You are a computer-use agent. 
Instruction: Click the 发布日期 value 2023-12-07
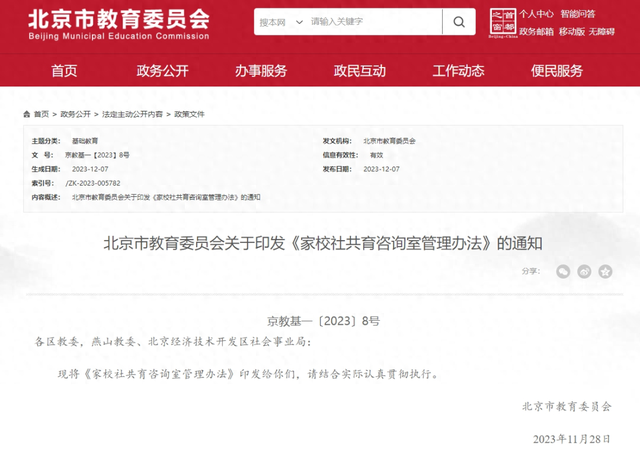pos(382,169)
